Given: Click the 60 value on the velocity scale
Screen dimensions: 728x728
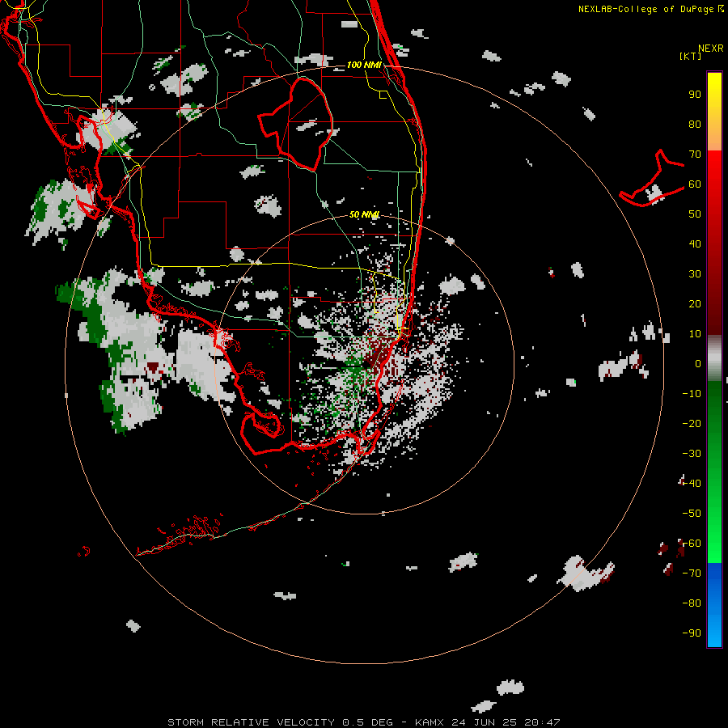Looking at the screenshot, I should click(695, 184).
